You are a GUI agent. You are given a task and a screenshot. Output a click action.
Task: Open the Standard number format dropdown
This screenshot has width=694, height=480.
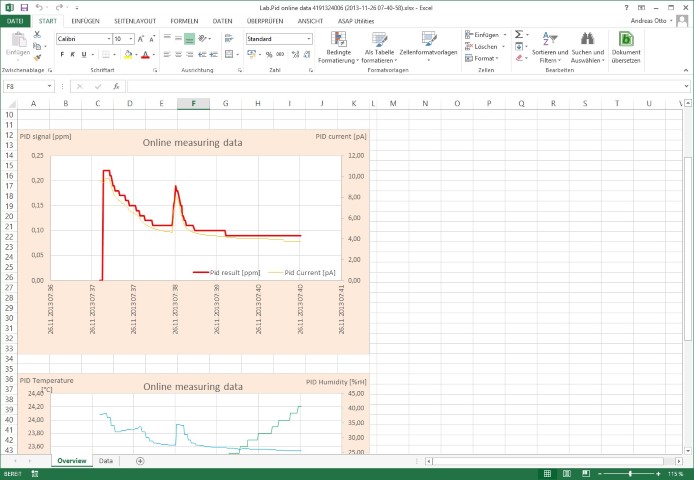point(309,38)
